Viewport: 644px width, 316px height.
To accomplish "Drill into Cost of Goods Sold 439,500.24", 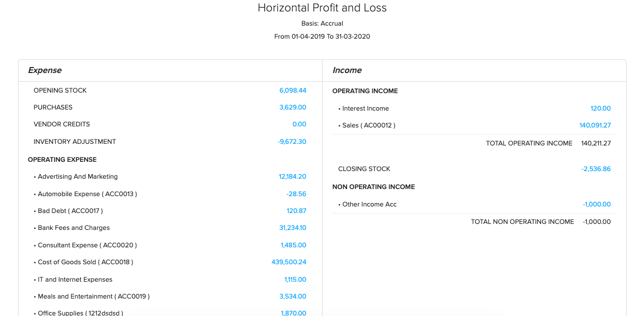I will click(289, 262).
